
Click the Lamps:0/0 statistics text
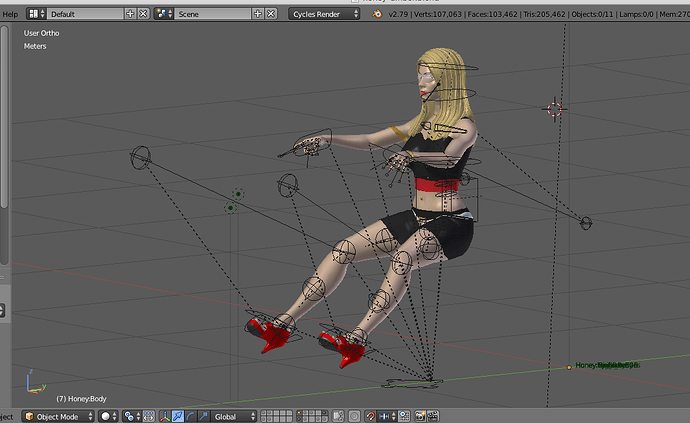pos(636,14)
